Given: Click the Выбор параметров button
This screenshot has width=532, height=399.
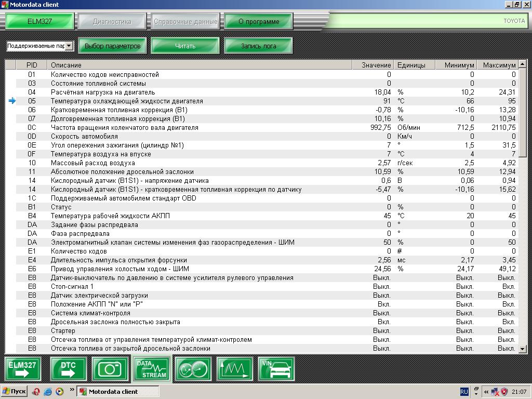Looking at the screenshot, I should coord(112,46).
